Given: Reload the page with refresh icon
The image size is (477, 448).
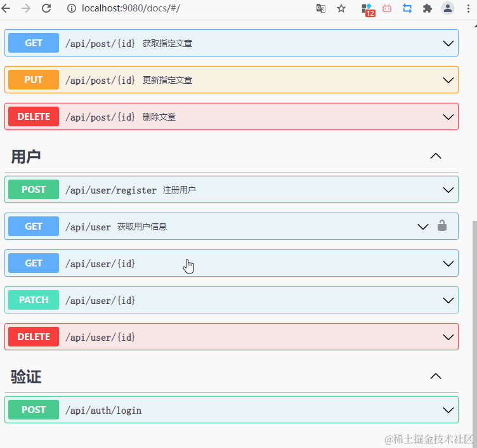Looking at the screenshot, I should coord(46,8).
